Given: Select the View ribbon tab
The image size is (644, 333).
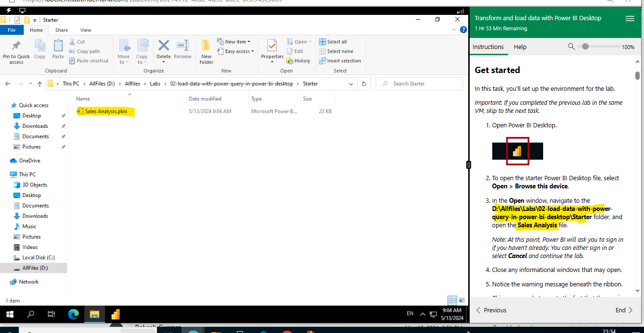Looking at the screenshot, I should [85, 30].
